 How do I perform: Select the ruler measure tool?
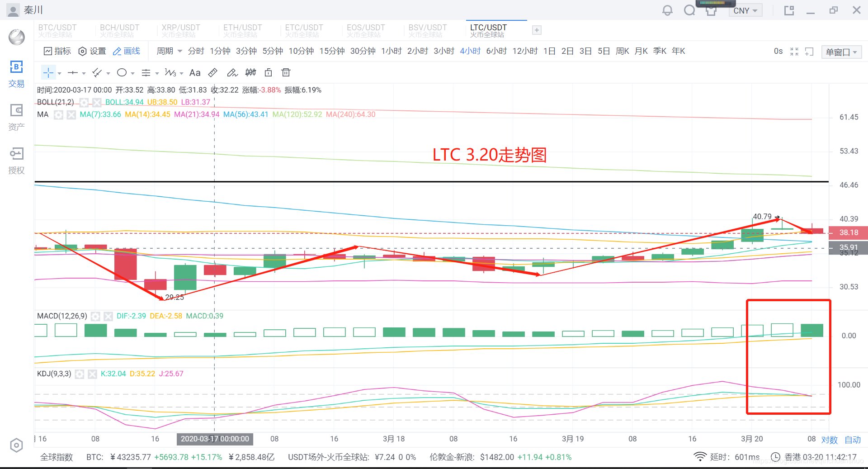click(213, 72)
